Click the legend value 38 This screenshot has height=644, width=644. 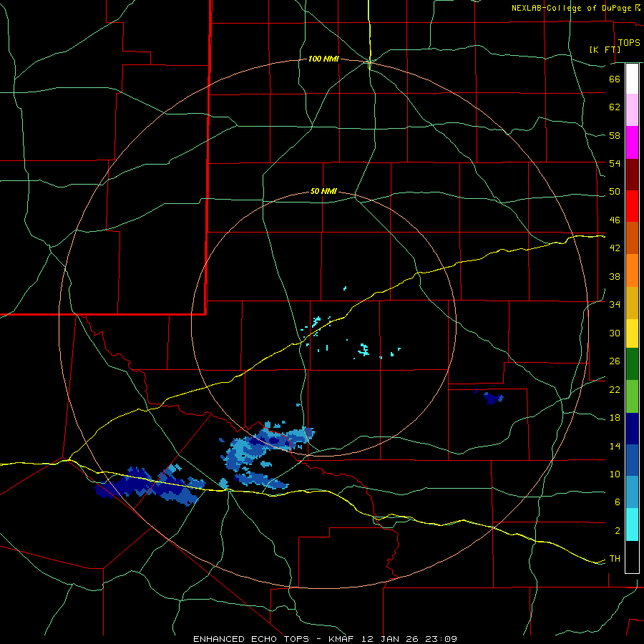coord(615,277)
